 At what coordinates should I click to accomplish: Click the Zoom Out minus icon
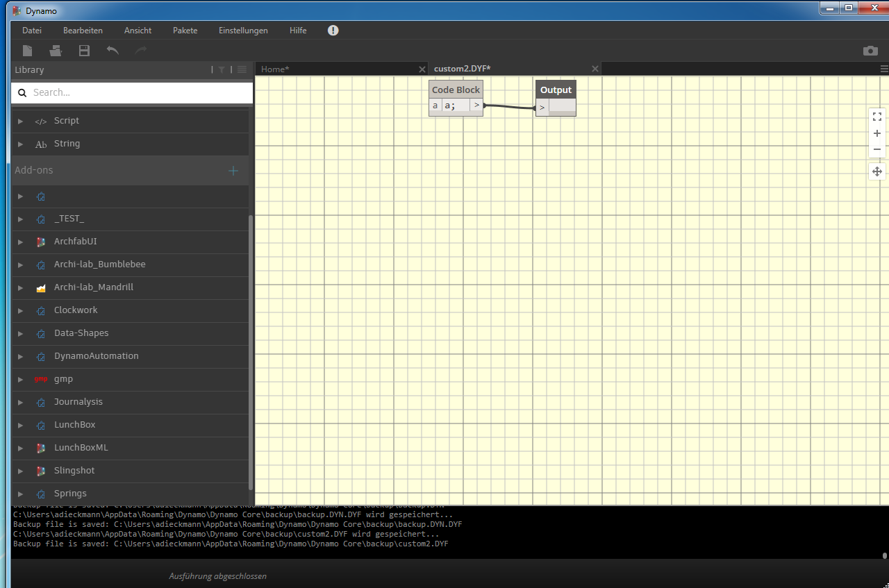(876, 149)
